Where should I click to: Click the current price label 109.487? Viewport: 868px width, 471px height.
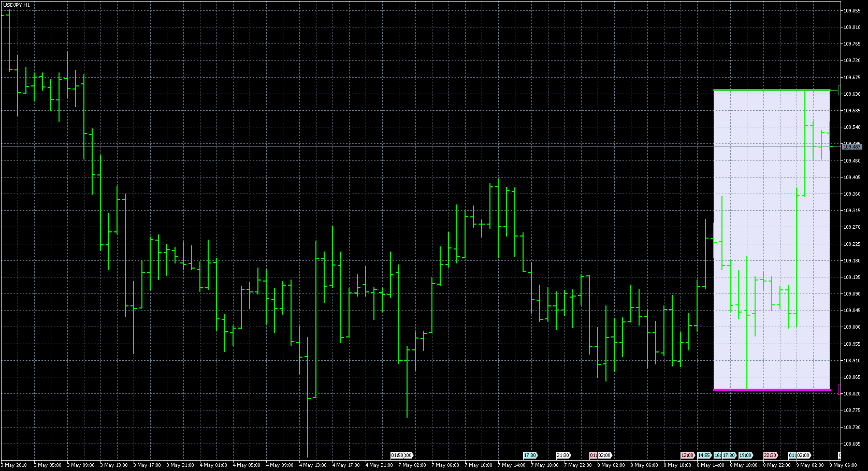(x=852, y=147)
